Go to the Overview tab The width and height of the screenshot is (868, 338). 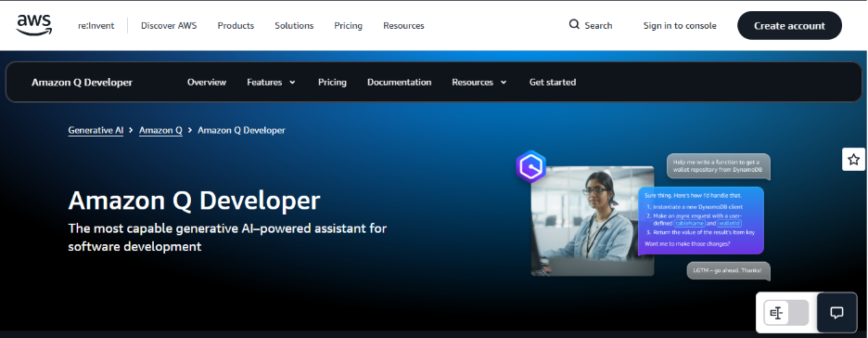pos(207,82)
